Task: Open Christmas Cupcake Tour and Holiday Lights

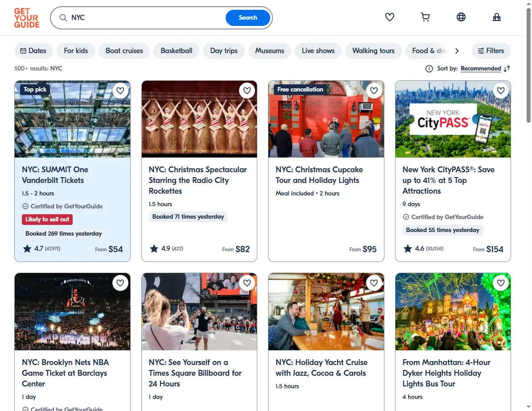Action: (319, 175)
